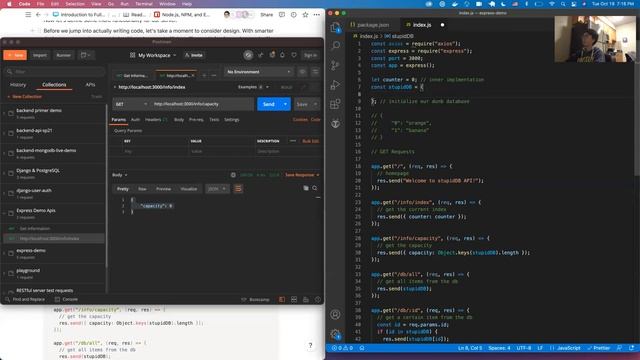Click Invite button in Postman
This screenshot has height=360, width=640.
point(193,55)
